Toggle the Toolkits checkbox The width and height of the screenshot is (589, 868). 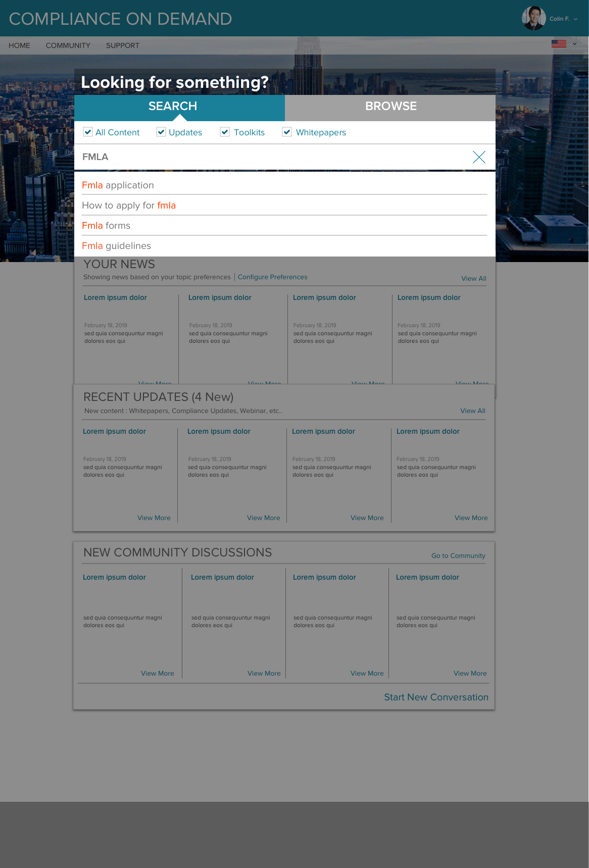point(225,132)
